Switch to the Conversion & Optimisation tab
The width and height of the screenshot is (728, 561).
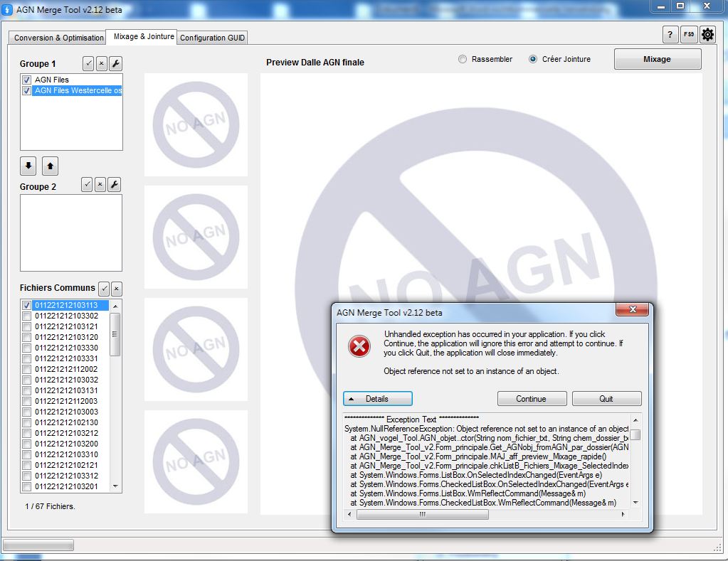[x=59, y=38]
